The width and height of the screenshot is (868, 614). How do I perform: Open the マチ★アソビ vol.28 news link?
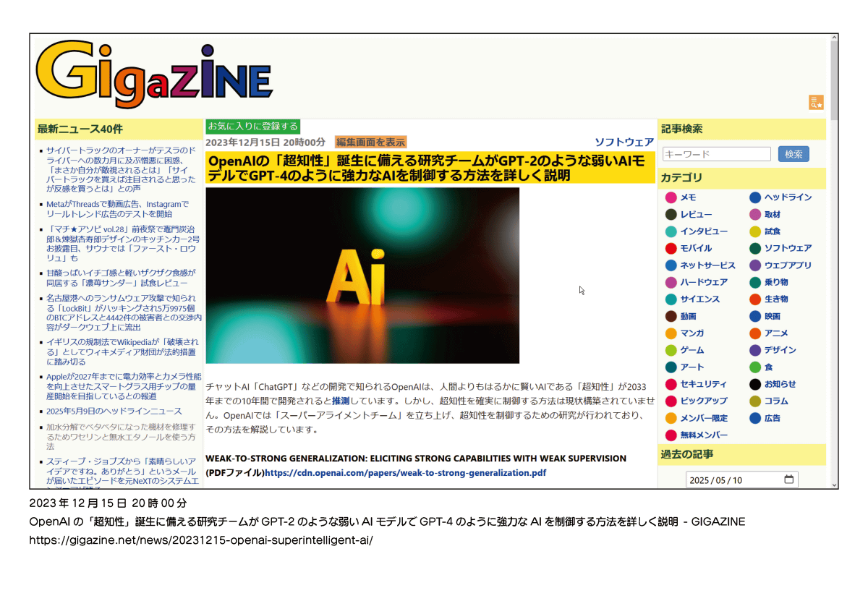pos(123,243)
